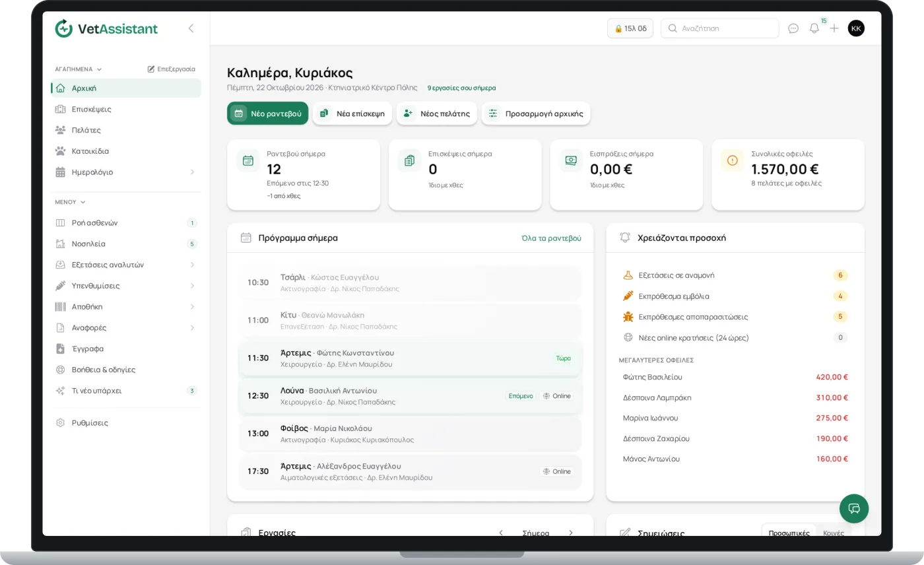
Task: Click the session lock timer 15λ
Action: 630,28
